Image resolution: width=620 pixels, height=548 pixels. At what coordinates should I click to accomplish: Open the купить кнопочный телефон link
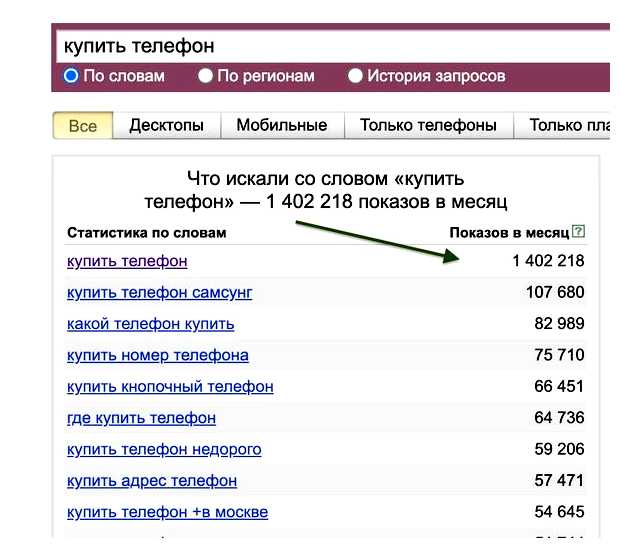(x=170, y=387)
